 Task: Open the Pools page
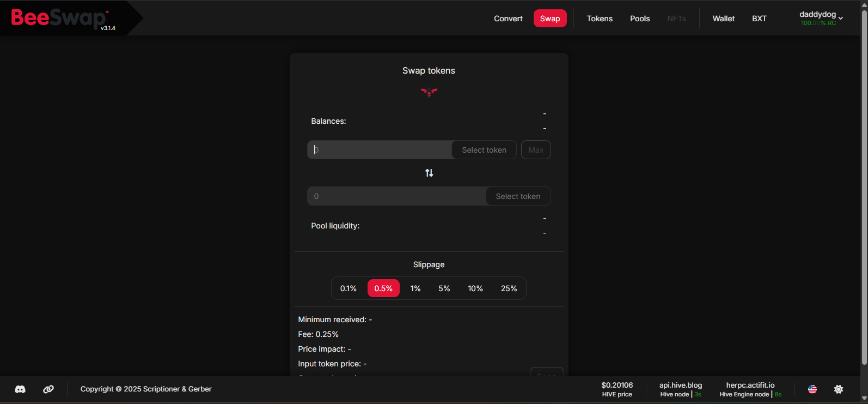pos(640,19)
